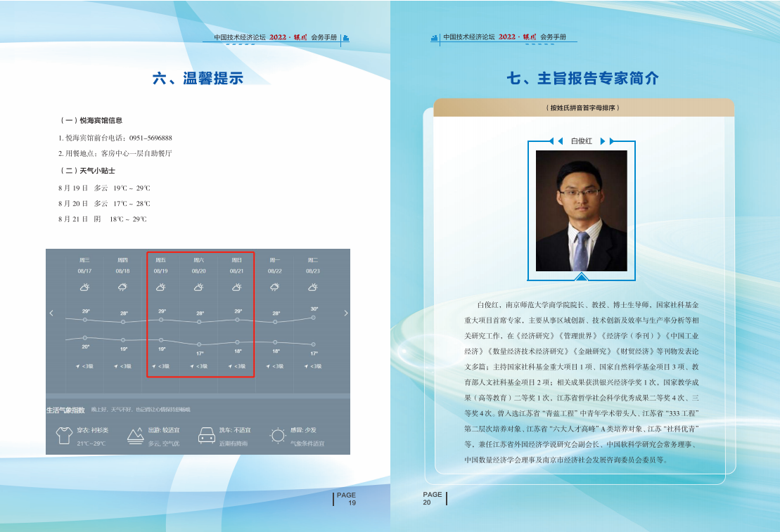Click the weather icon for 08/20
The width and height of the screenshot is (780, 532).
198,287
